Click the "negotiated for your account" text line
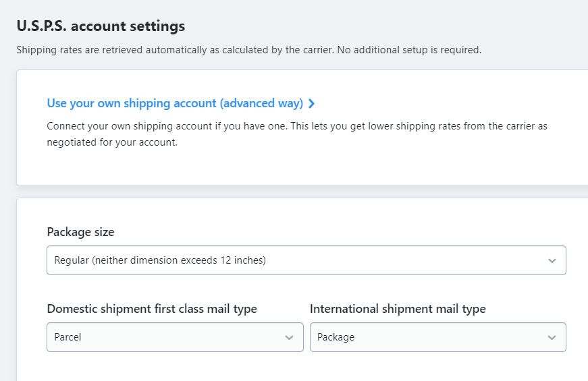The height and width of the screenshot is (381, 588). click(112, 142)
